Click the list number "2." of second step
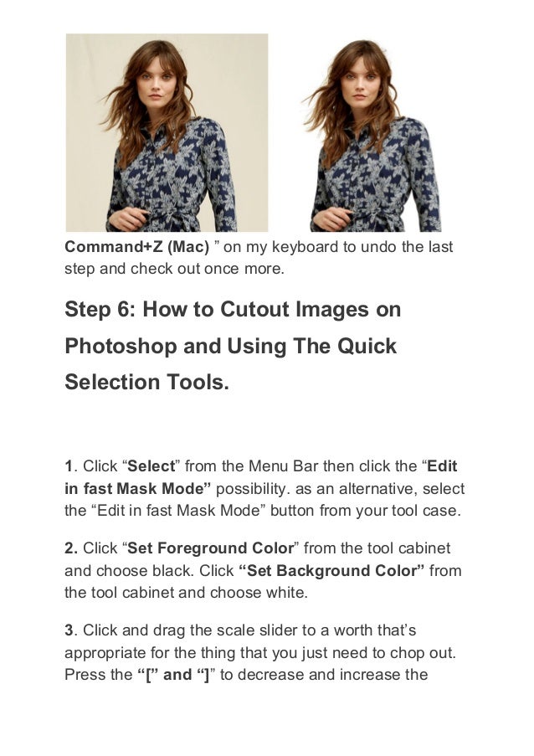 pos(71,548)
